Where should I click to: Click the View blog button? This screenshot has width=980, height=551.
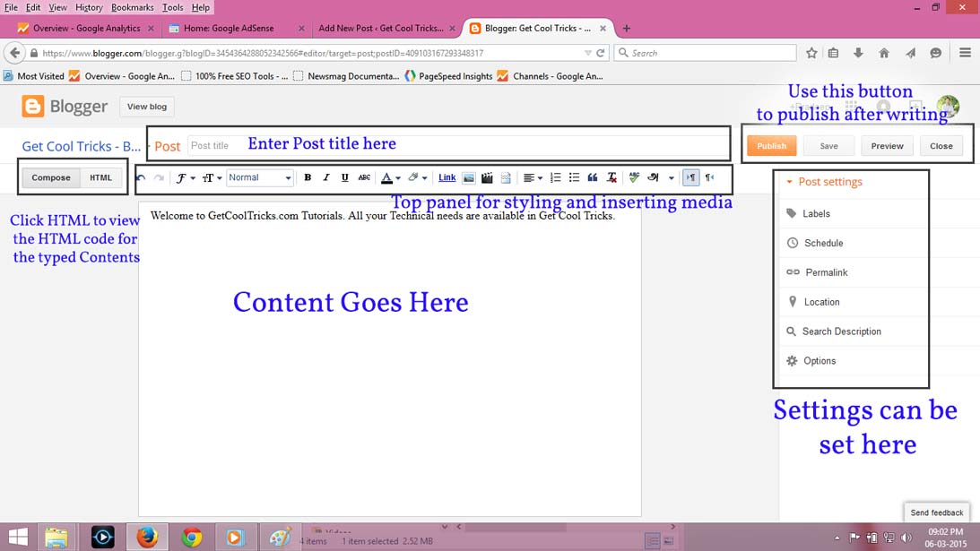147,107
